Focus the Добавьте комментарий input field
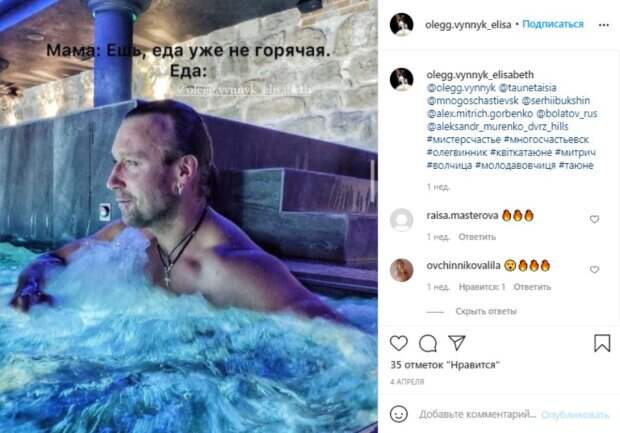 (477, 414)
